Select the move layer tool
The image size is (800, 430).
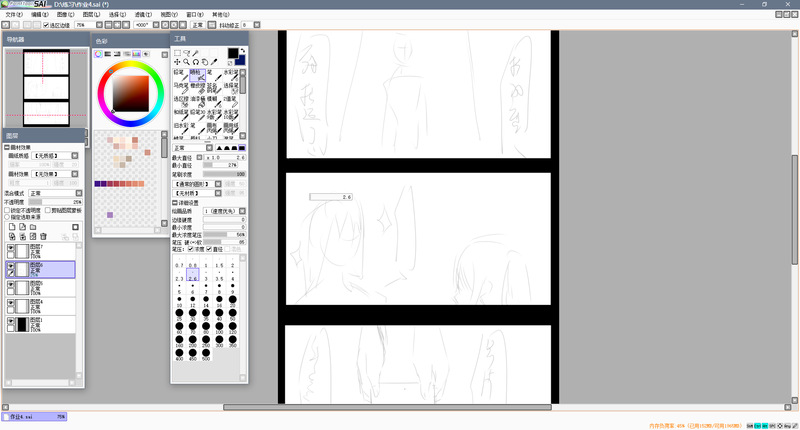(x=177, y=62)
